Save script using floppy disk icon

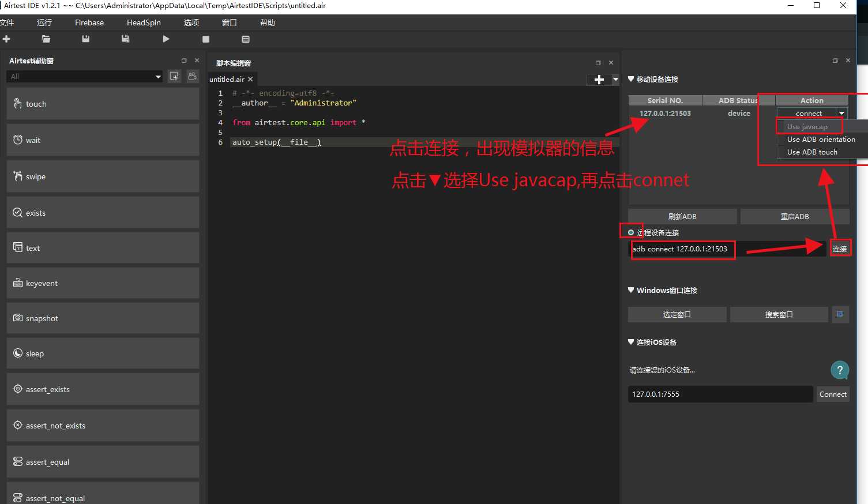[86, 39]
